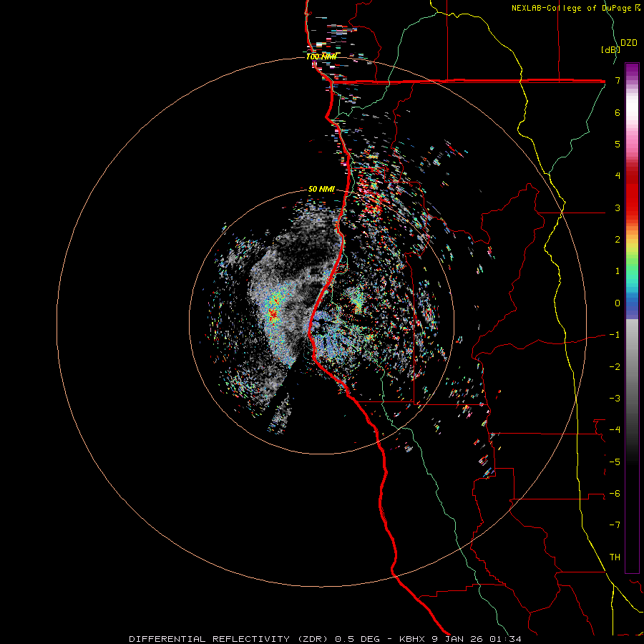This screenshot has height=644, width=644.
Task: Click the DZD legend title
Action: pos(628,43)
